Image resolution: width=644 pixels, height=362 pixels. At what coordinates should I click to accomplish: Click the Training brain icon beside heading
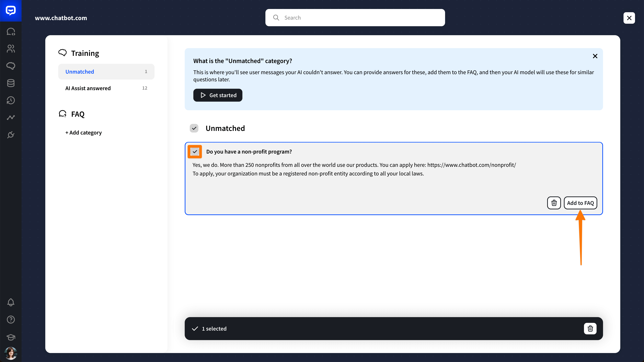coord(63,53)
